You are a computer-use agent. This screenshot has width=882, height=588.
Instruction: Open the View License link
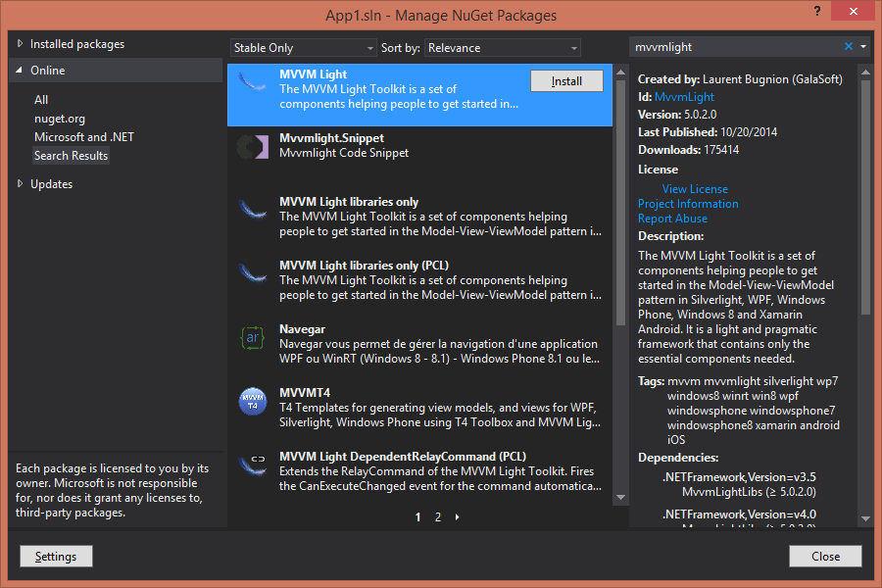(695, 189)
